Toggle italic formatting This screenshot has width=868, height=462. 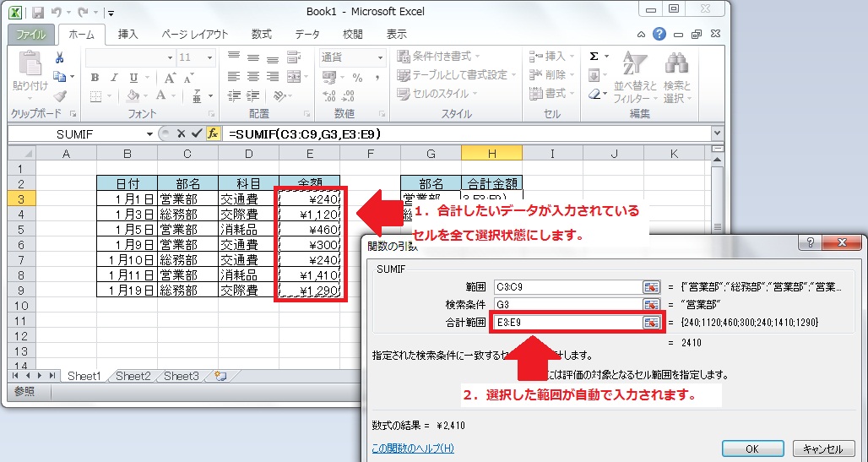point(114,78)
